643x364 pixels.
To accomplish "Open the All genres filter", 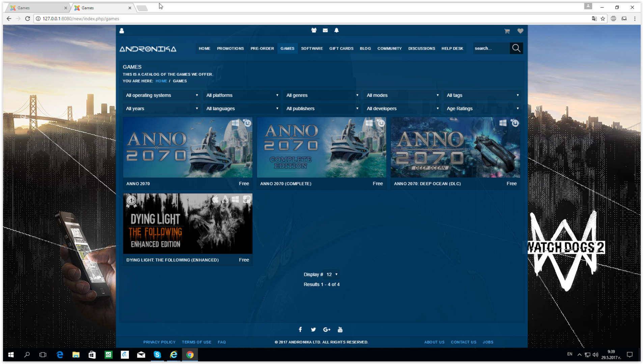I will (322, 95).
